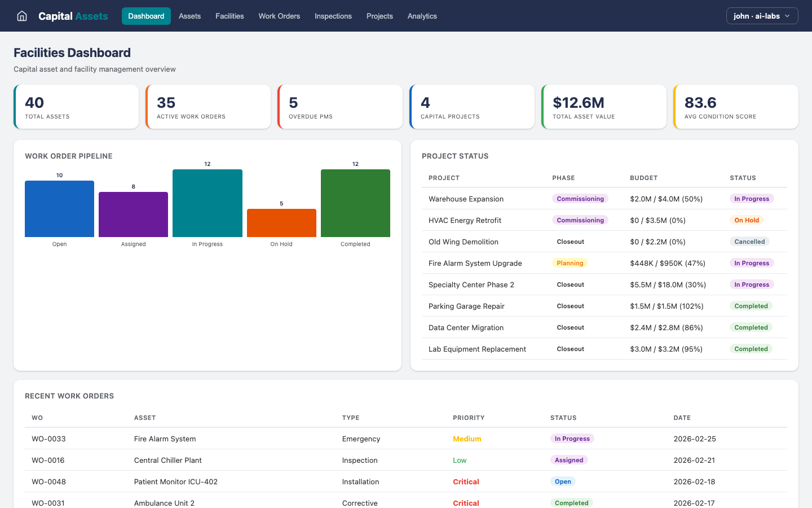Select the Capital Projects stat card

pyautogui.click(x=472, y=106)
